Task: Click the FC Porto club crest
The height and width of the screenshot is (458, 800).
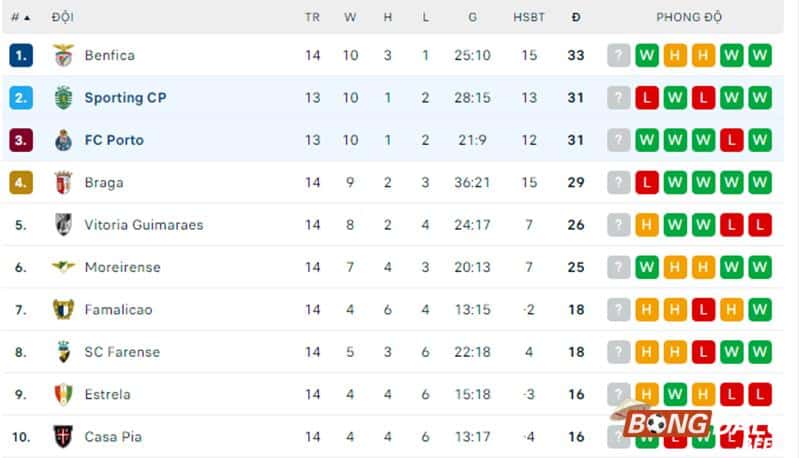Action: coord(64,140)
